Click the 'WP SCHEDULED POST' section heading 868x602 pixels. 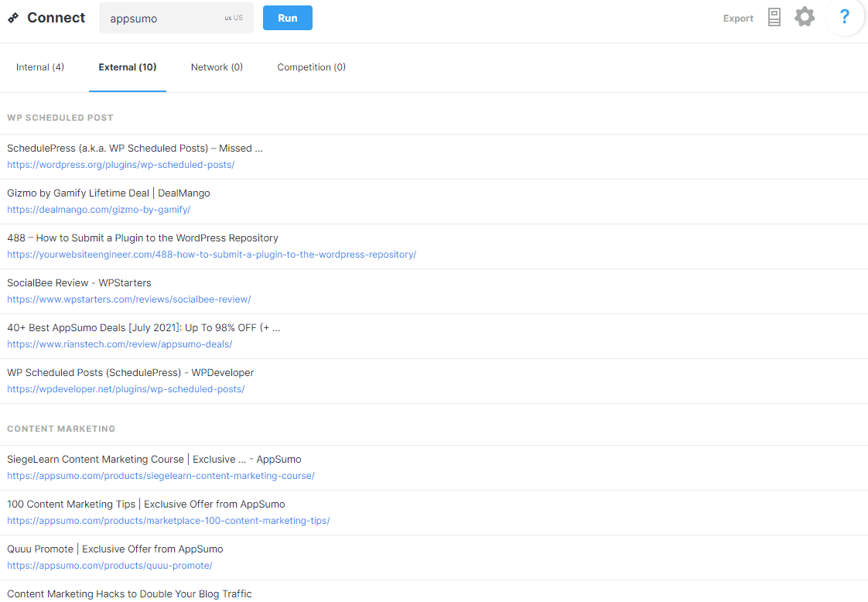[60, 118]
